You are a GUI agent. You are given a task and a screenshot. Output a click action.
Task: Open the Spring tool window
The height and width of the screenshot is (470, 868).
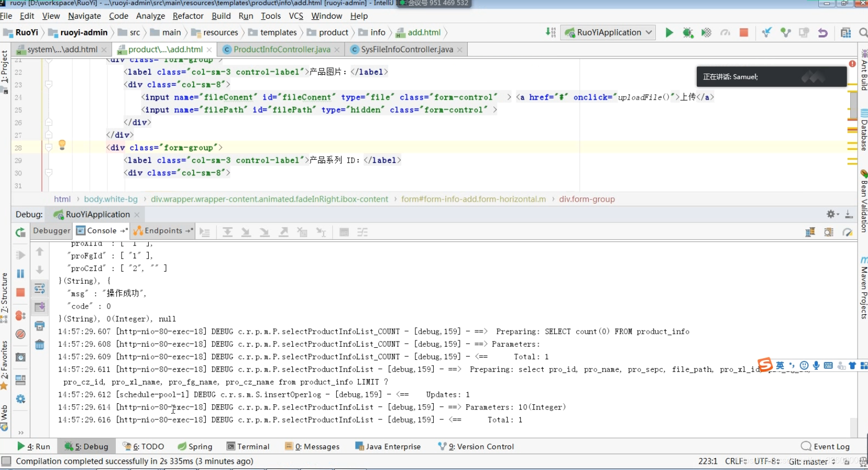tap(195, 446)
